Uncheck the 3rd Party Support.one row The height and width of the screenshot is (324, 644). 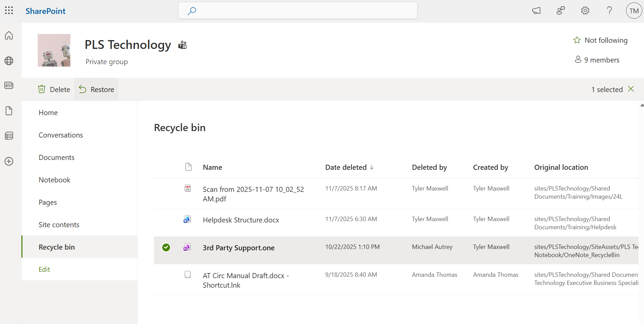166,247
